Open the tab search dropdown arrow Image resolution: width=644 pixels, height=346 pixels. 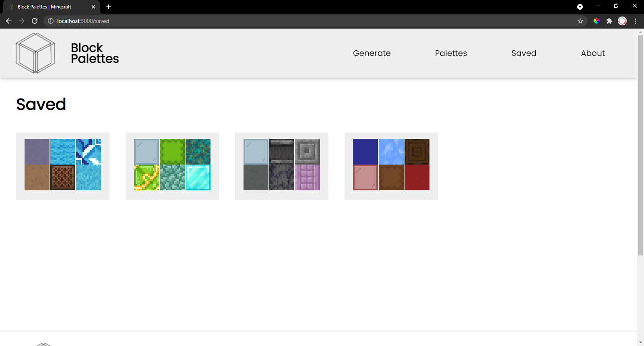point(580,7)
